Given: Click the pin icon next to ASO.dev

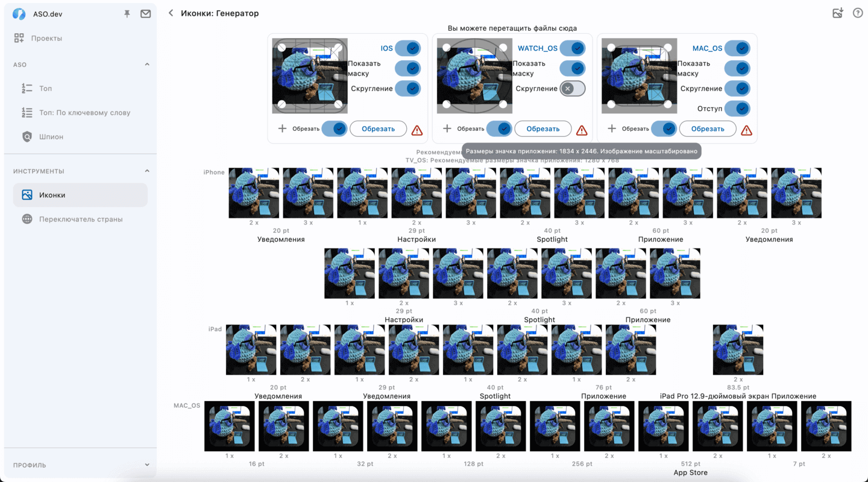Looking at the screenshot, I should (x=127, y=14).
